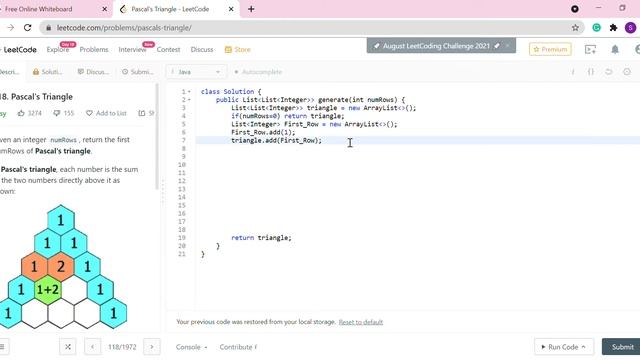Open the notifications bell icon
The height and width of the screenshot is (360, 640).
[x=615, y=49]
